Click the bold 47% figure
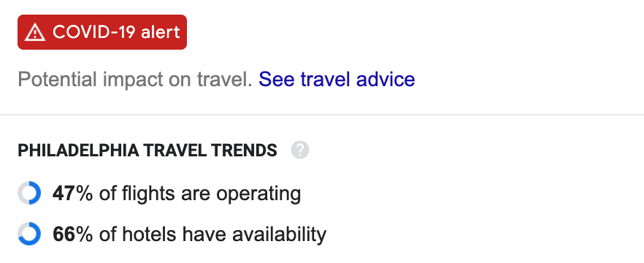This screenshot has height=263, width=644. [x=73, y=193]
